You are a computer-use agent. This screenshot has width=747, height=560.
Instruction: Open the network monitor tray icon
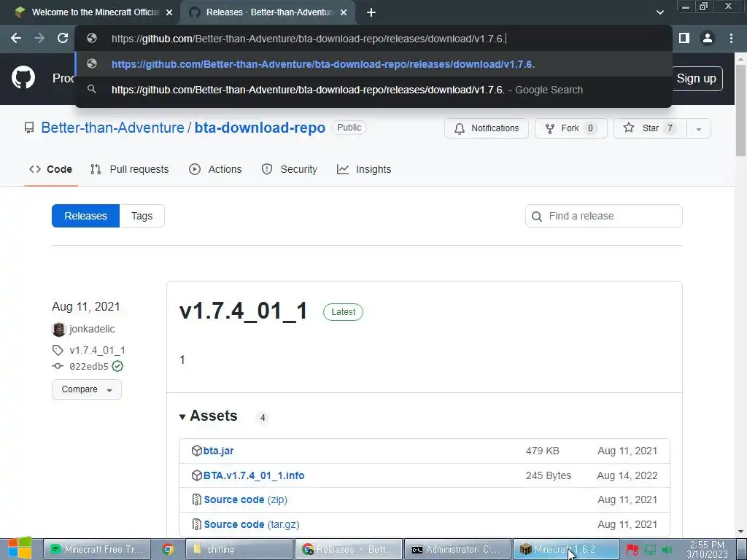click(x=650, y=550)
